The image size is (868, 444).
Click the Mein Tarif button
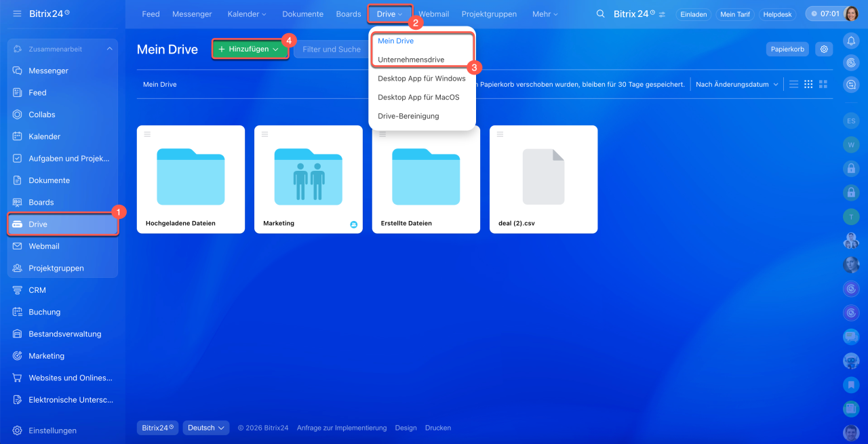pyautogui.click(x=734, y=14)
